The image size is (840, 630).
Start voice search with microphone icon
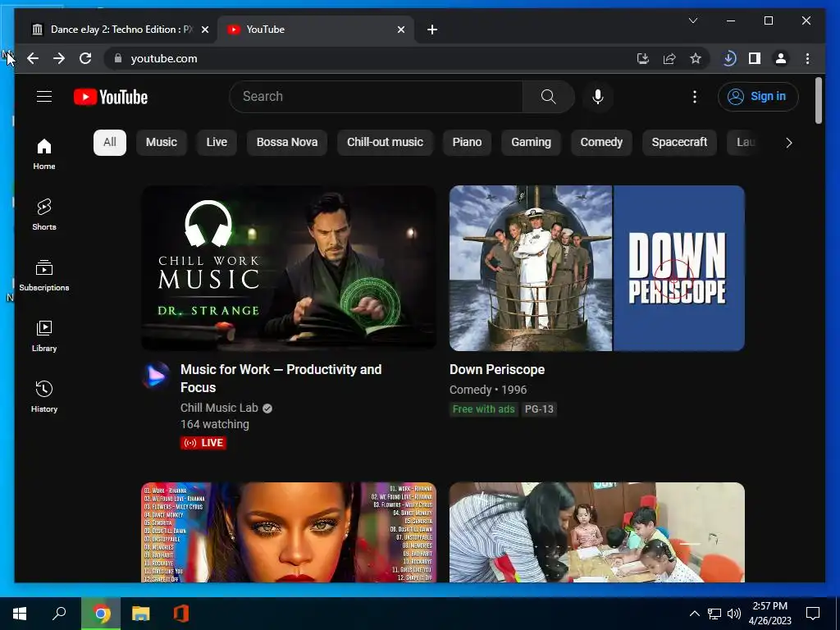pos(598,97)
